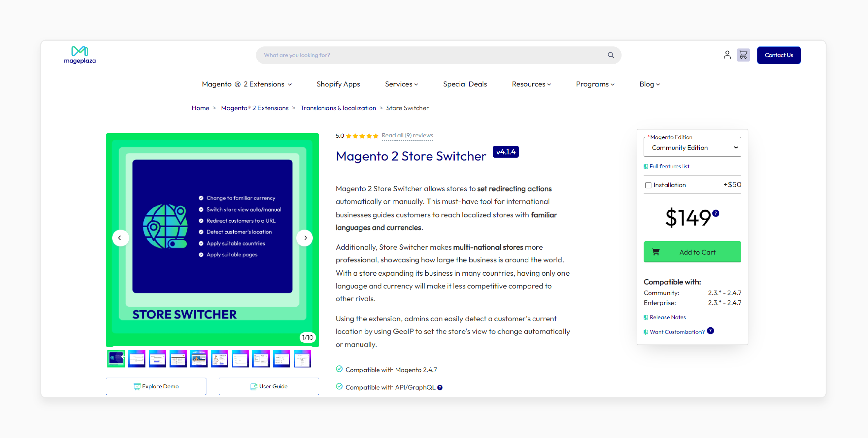The width and height of the screenshot is (868, 438).
Task: Select the second gallery thumbnail
Action: 136,359
